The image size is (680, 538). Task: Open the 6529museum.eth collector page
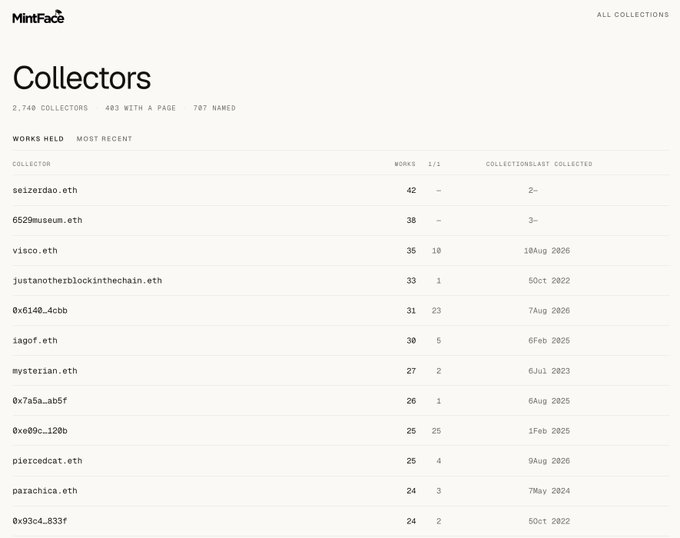click(47, 220)
